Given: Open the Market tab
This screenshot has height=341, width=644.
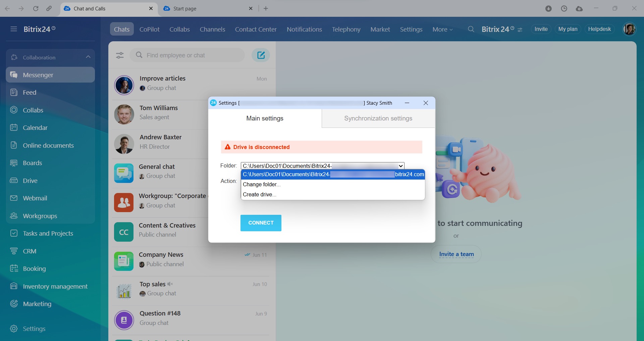Looking at the screenshot, I should point(380,29).
